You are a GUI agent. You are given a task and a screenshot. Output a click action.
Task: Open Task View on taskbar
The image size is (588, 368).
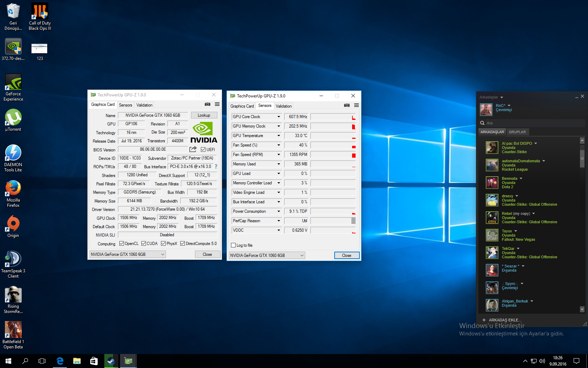[42, 361]
